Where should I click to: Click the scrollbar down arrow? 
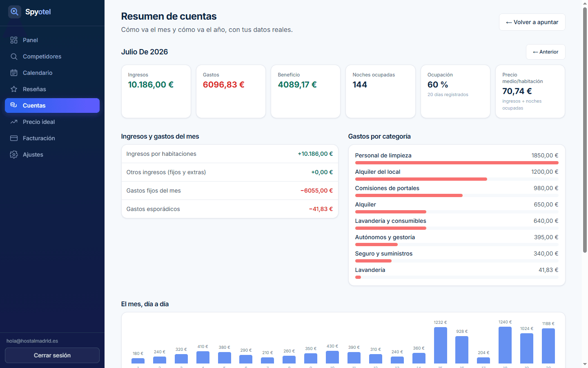585,364
